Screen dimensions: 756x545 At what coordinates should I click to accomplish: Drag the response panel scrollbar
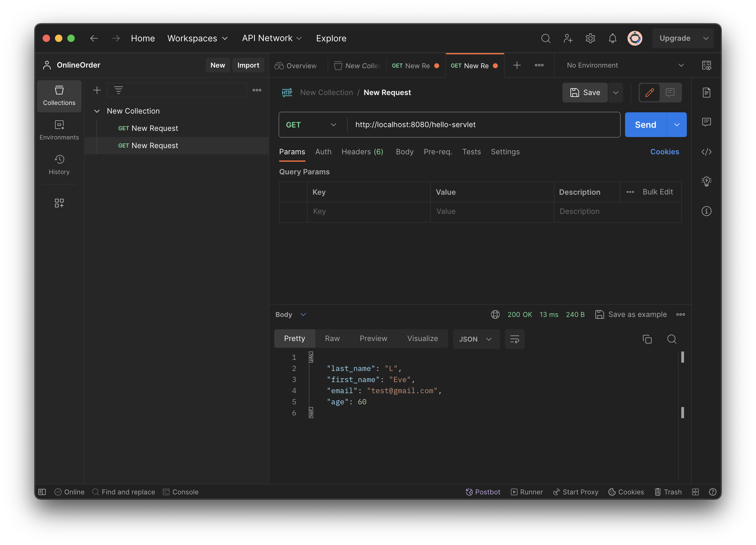point(682,357)
